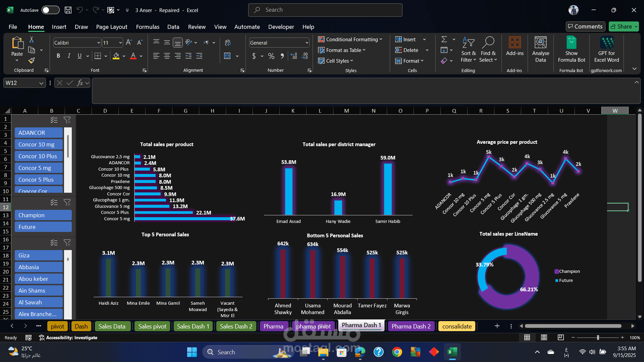Apply Center horizontal alignment

(x=167, y=56)
